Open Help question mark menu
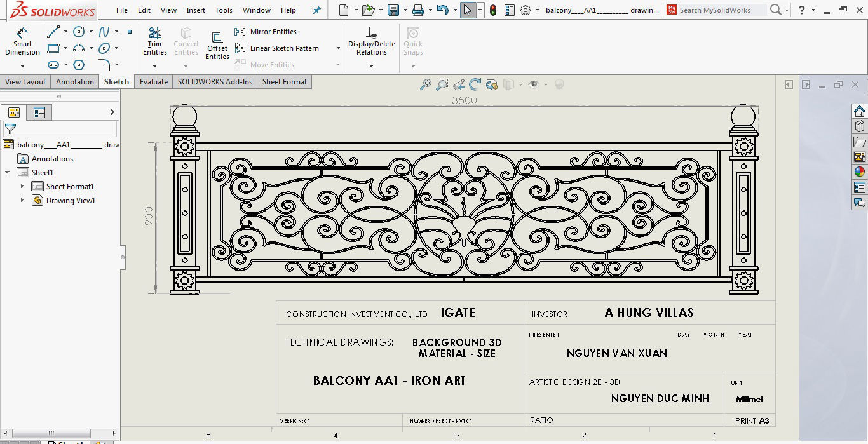The width and height of the screenshot is (868, 444). point(802,10)
